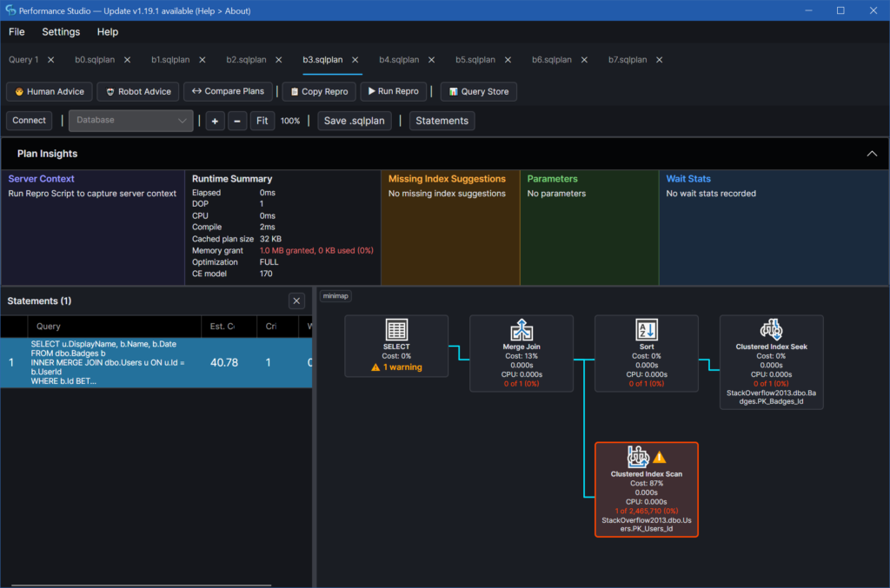Click the Copy Repro button
890x588 pixels.
(319, 91)
